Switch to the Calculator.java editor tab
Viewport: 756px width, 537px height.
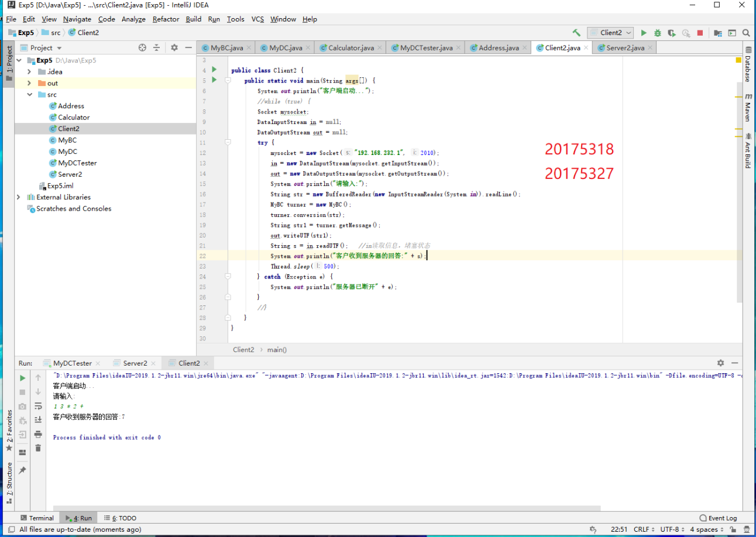(350, 48)
